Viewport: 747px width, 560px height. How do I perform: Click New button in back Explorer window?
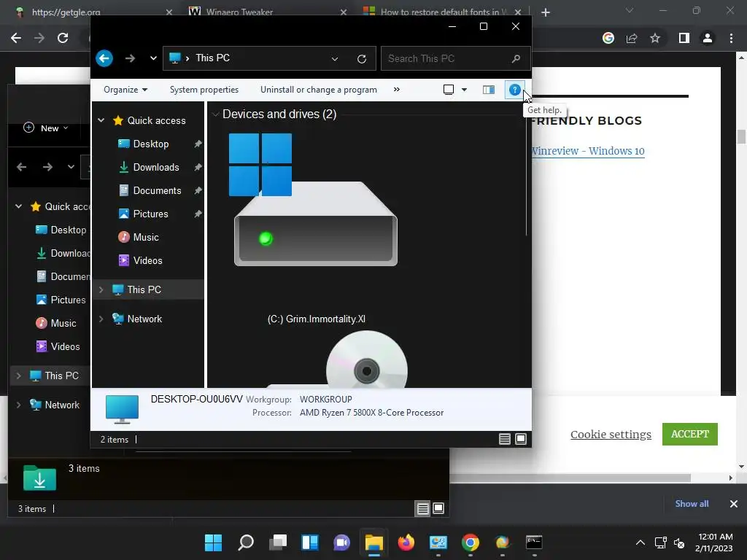[46, 128]
